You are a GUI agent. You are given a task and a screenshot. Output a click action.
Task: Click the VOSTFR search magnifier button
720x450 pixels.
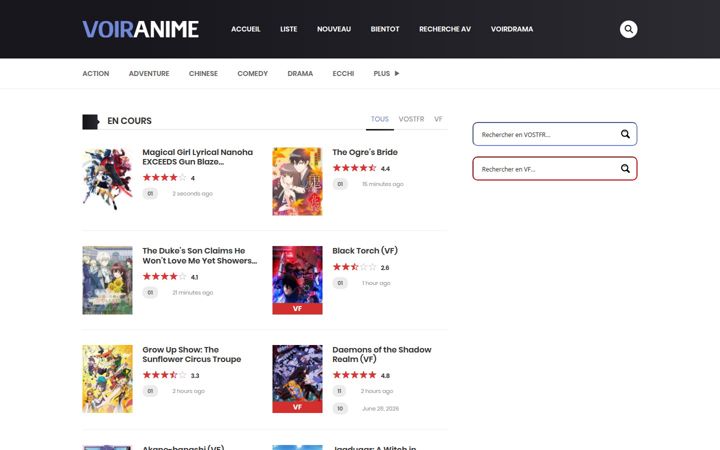point(625,134)
